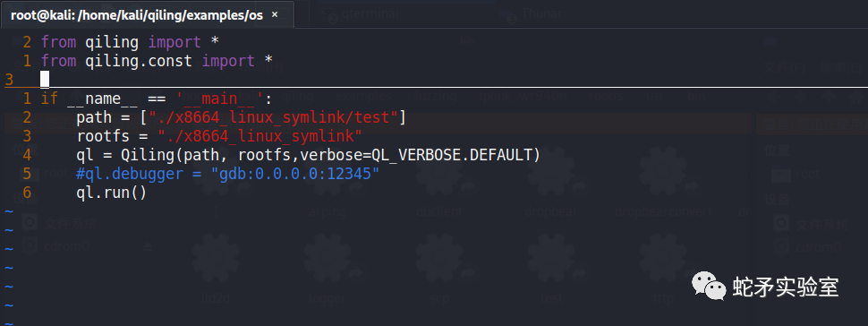Click 'qiling.const' in the second import line
Screen dimensions: 868x326
pyautogui.click(x=139, y=61)
